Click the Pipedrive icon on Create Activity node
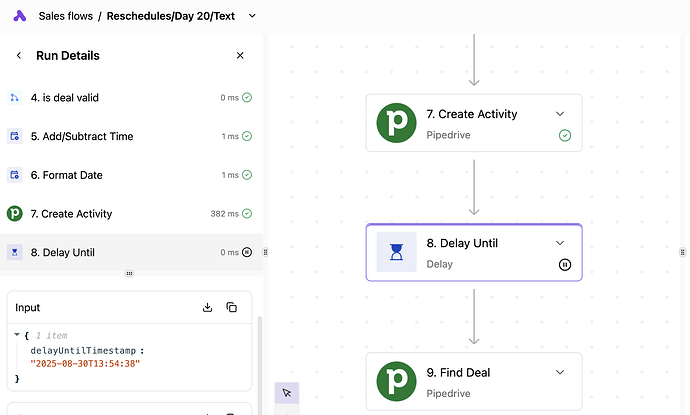This screenshot has height=415, width=690. pyautogui.click(x=396, y=123)
